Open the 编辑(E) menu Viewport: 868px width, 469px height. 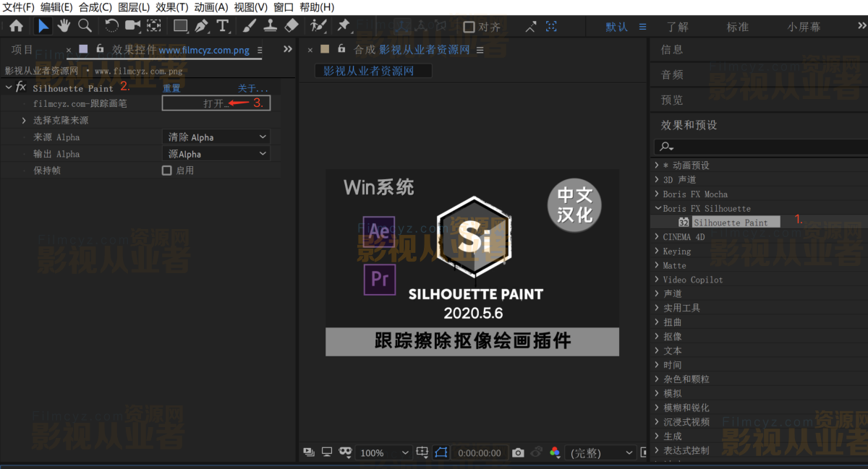tap(56, 7)
